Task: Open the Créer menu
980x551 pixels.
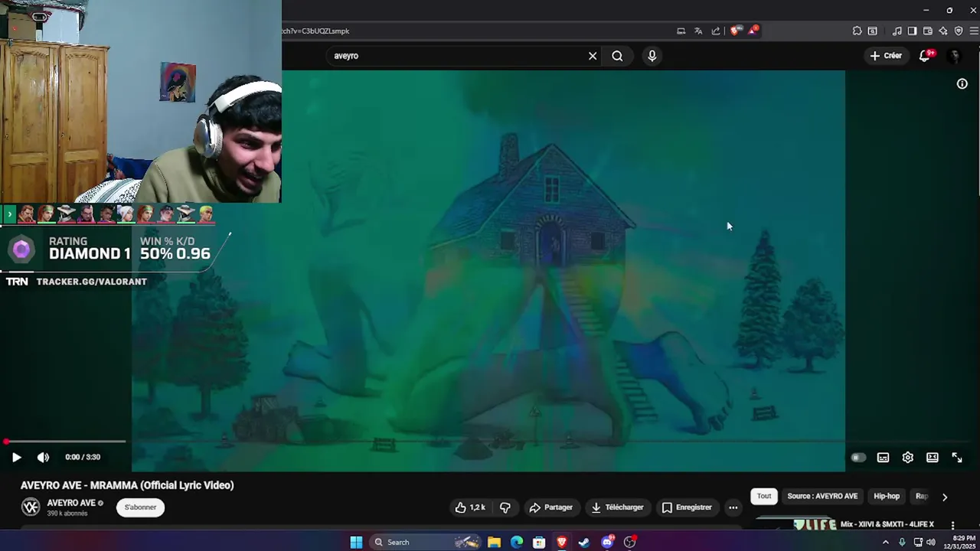Action: click(886, 56)
